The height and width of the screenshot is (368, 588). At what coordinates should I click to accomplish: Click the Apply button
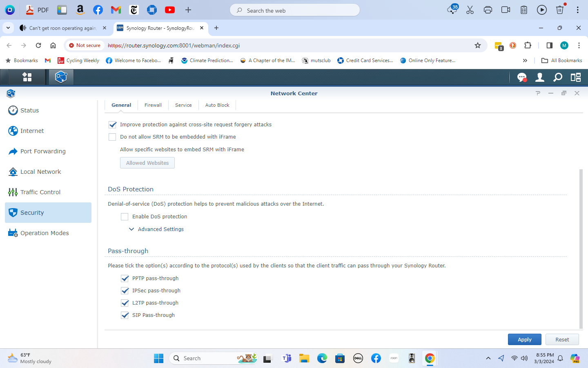pos(525,339)
